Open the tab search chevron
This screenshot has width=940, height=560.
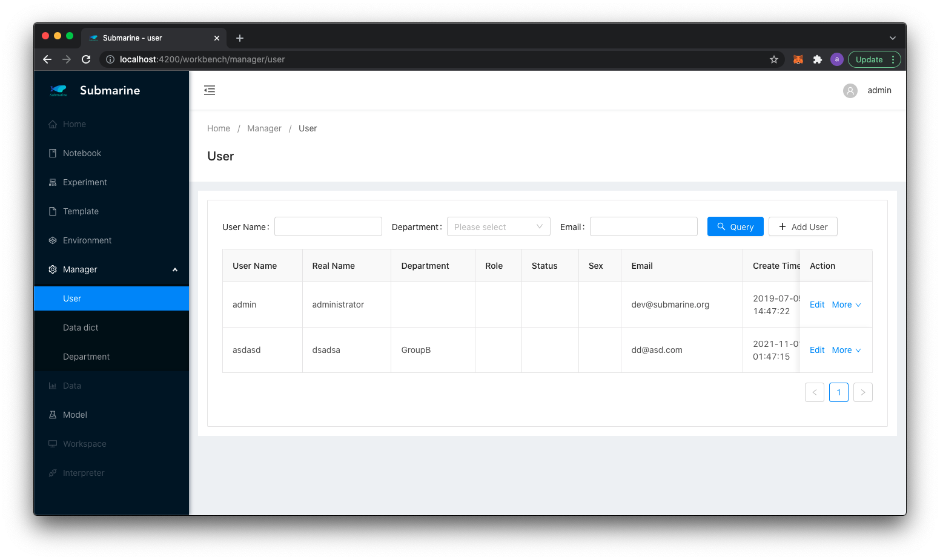tap(892, 38)
